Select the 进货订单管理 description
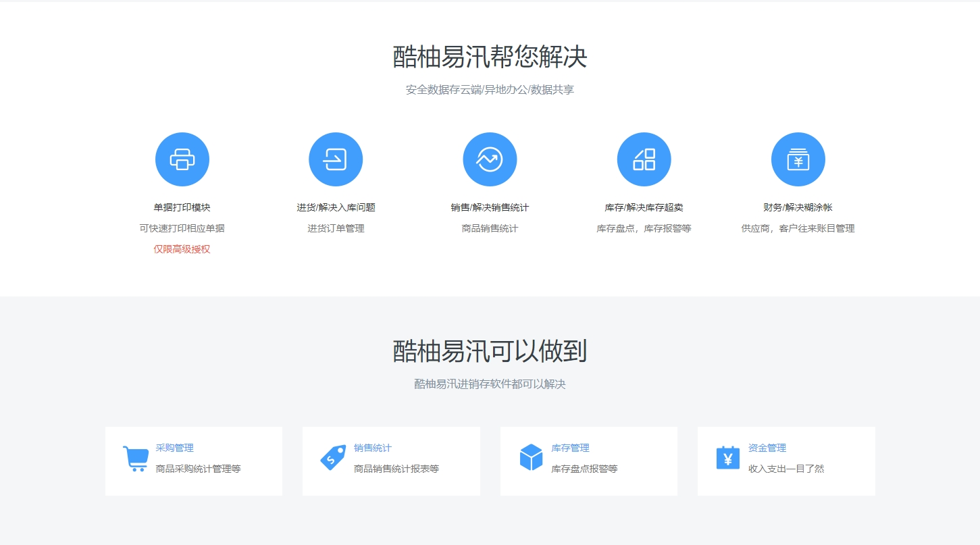980x545 pixels. click(336, 228)
